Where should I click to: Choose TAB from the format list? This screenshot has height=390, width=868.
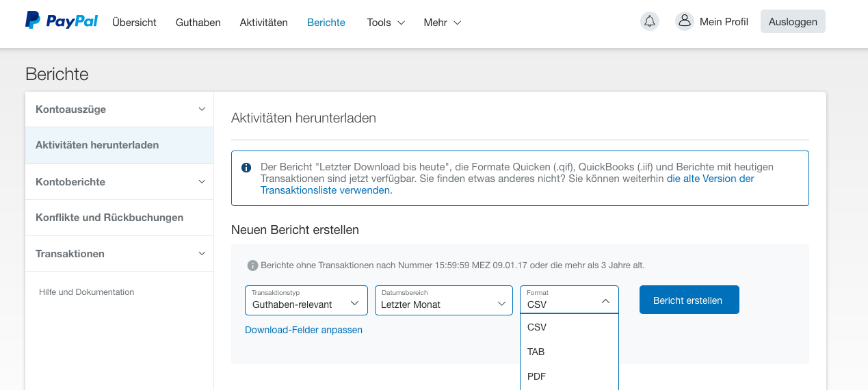pos(536,352)
